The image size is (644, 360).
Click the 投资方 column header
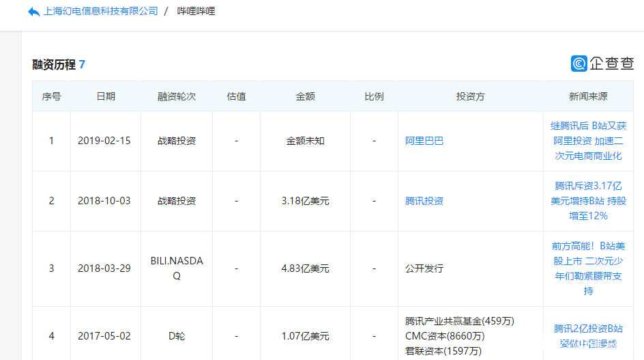(x=470, y=96)
